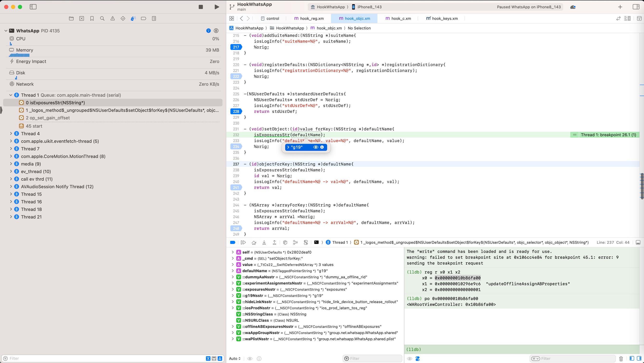Expand the ::waPlistNsstr variable
644x363 pixels.
click(x=233, y=339)
